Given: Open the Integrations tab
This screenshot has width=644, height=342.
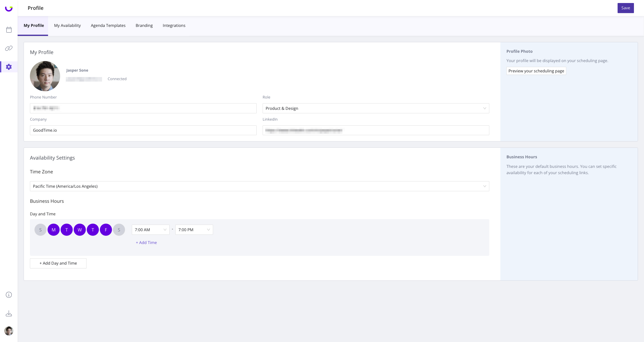Looking at the screenshot, I should pos(174,25).
